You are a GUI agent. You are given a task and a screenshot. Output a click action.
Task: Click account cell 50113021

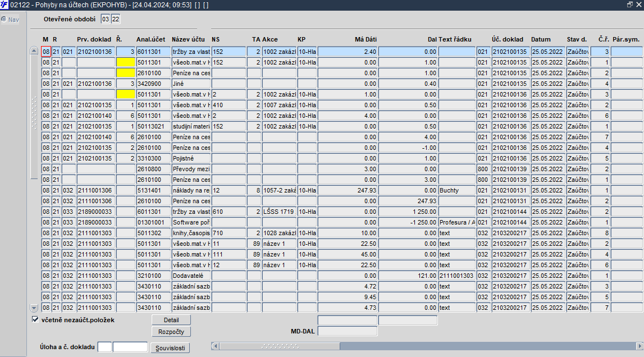[153, 126]
